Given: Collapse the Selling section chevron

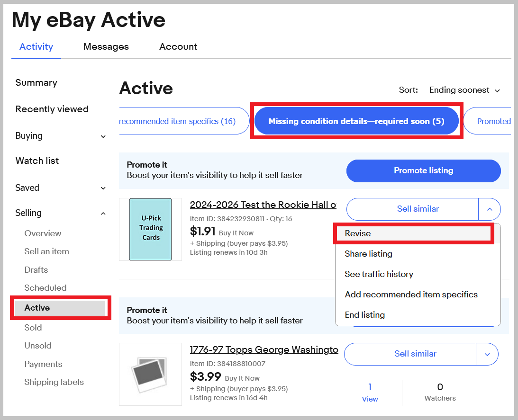Looking at the screenshot, I should (x=103, y=214).
